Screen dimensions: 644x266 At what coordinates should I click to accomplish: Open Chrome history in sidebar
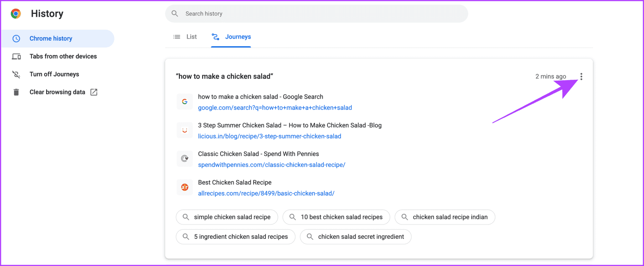tap(57, 39)
